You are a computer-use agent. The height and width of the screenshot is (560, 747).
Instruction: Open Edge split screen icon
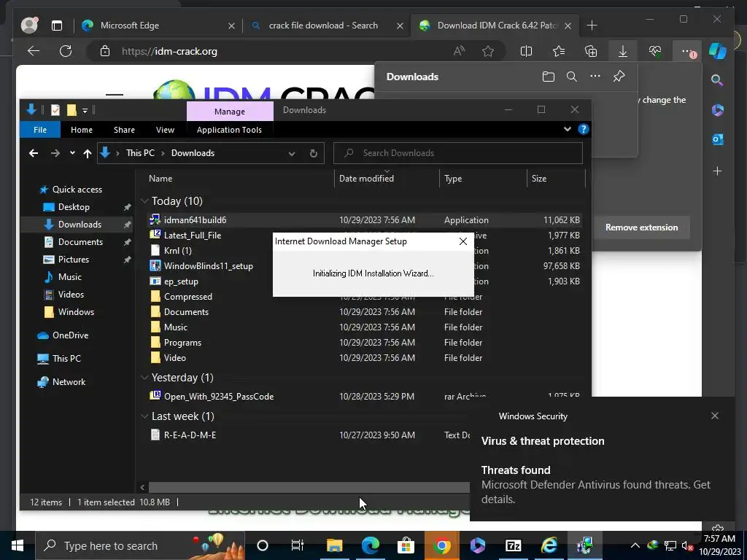point(526,51)
